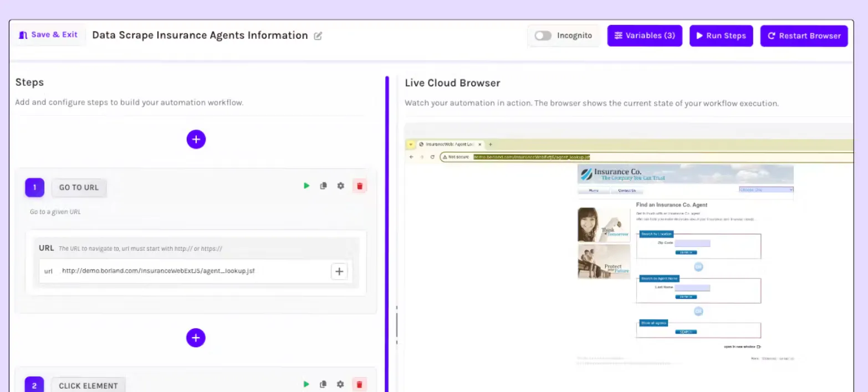868x392 pixels.
Task: Open the Home menu on the Insurance site
Action: point(593,190)
